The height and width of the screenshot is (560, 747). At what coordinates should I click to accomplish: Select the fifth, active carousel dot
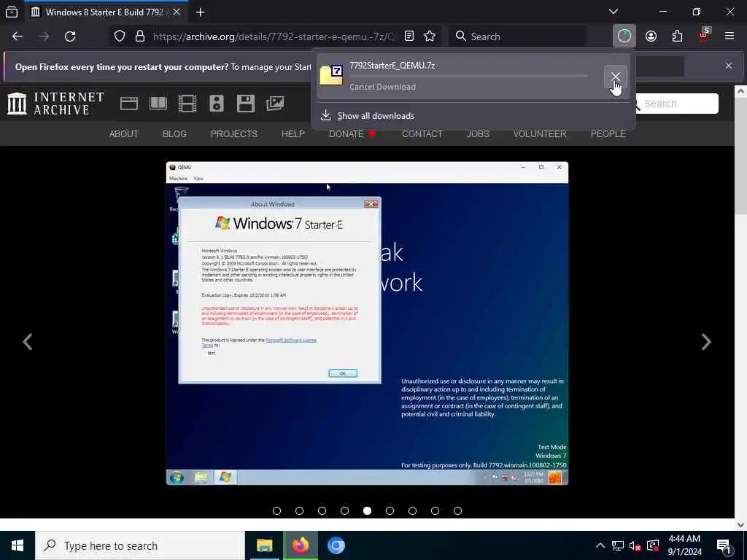point(368,510)
